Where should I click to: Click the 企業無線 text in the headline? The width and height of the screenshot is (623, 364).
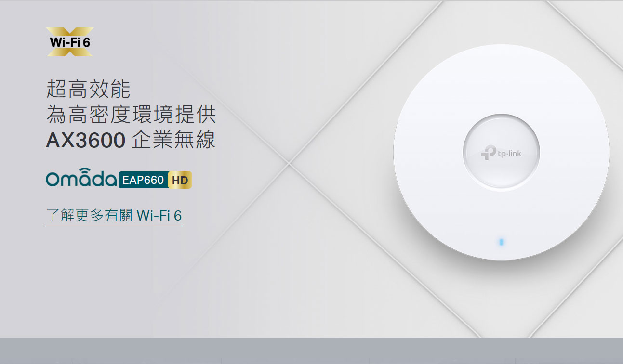click(173, 140)
